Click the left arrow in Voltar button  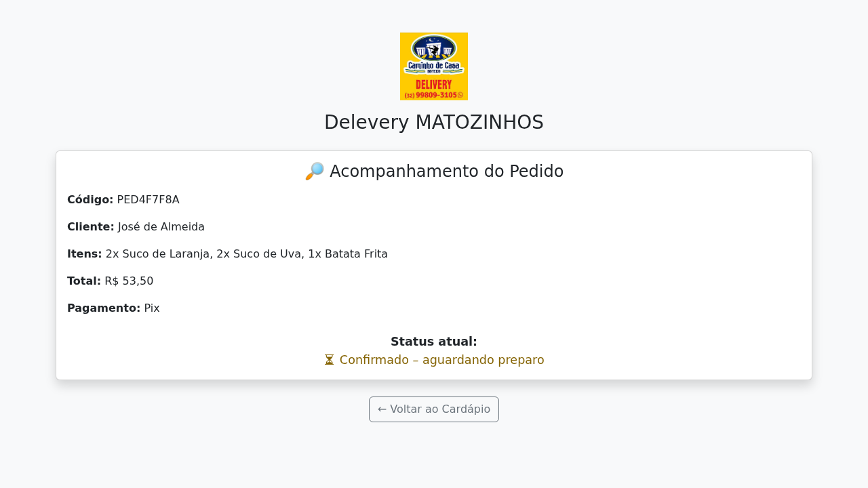(382, 409)
